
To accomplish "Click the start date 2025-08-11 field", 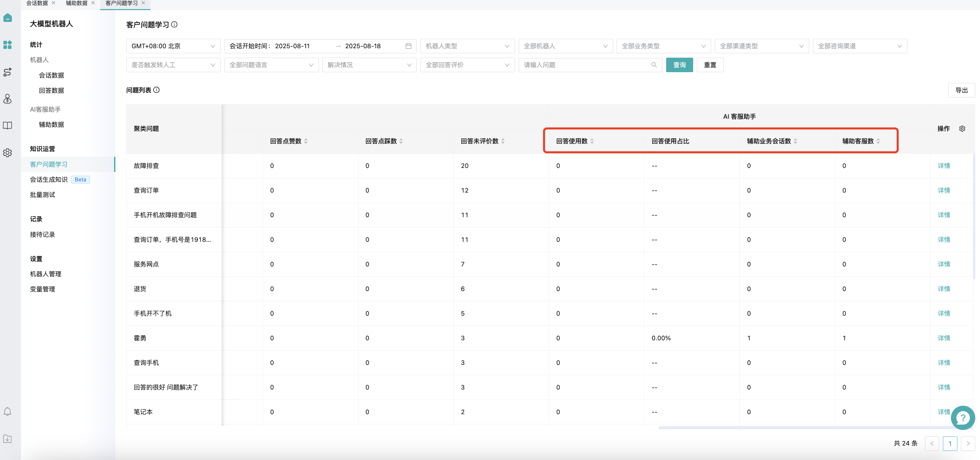I will click(292, 46).
